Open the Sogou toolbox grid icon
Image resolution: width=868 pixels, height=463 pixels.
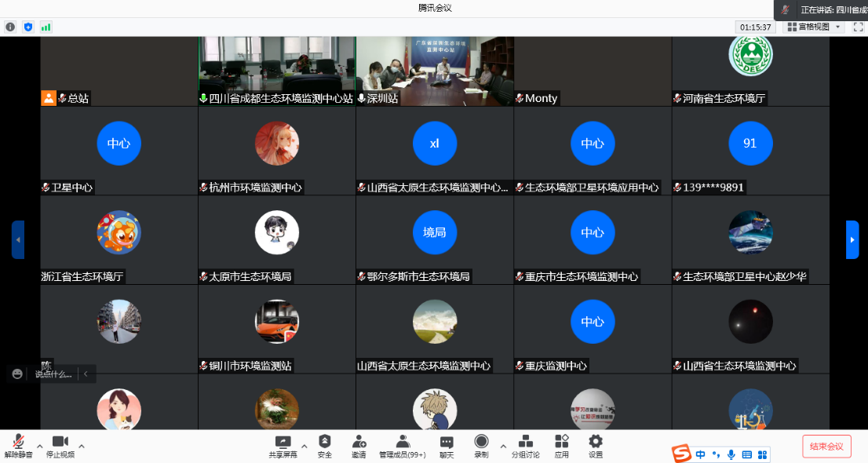(762, 454)
